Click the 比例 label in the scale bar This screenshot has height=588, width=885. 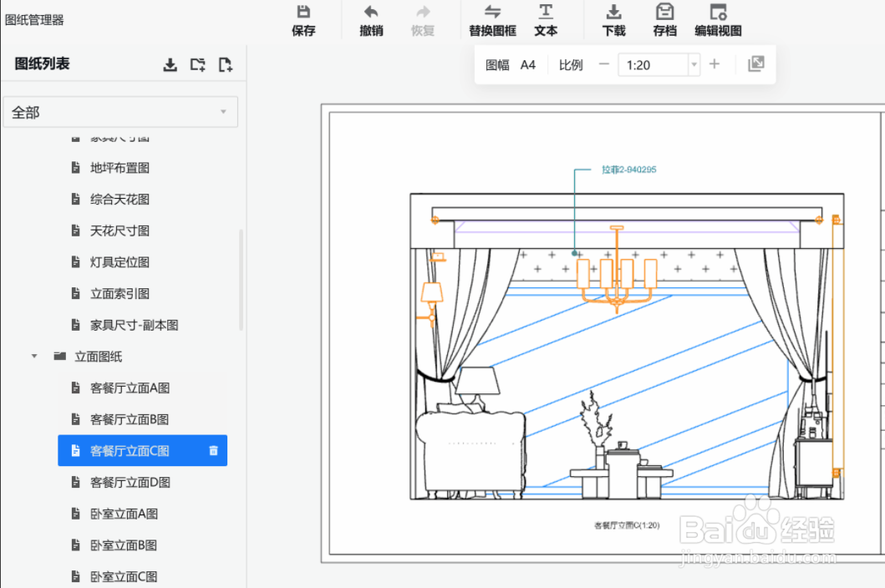pos(571,65)
